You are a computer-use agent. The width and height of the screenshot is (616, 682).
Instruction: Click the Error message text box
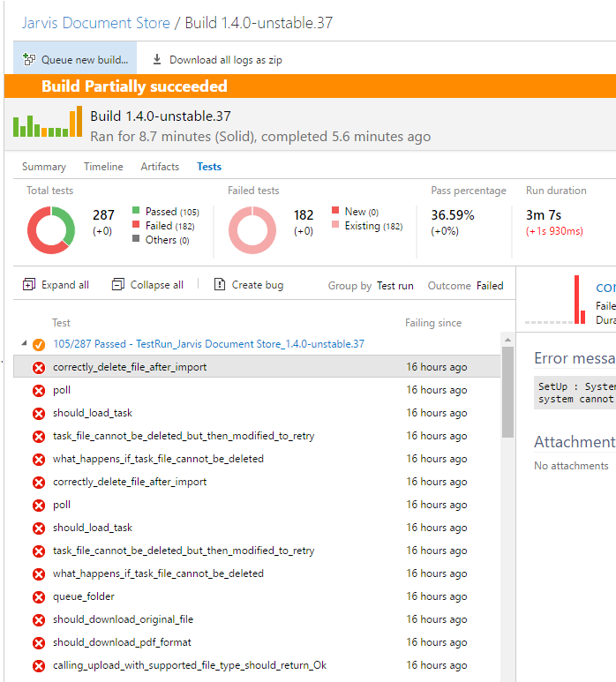click(575, 393)
